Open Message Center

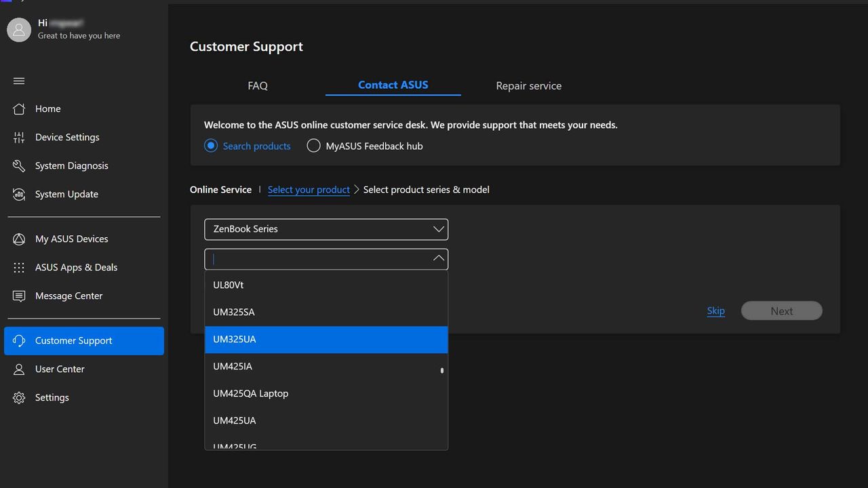click(83, 296)
